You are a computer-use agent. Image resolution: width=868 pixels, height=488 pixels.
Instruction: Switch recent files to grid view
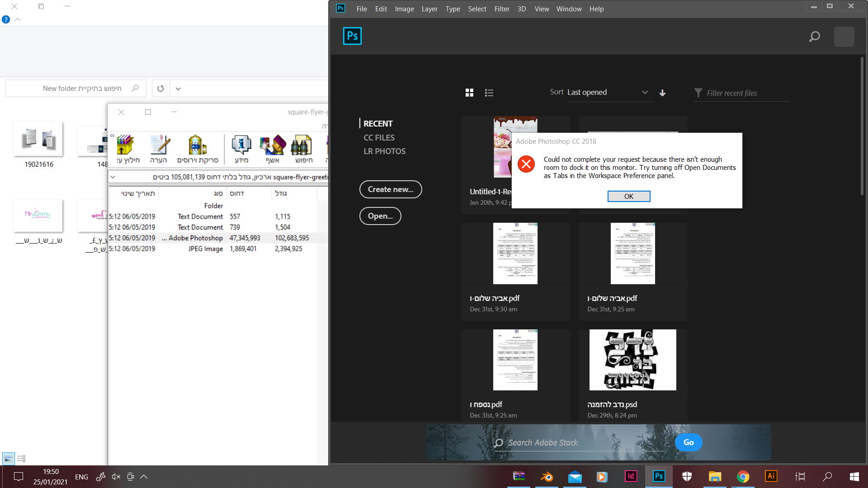tap(469, 93)
